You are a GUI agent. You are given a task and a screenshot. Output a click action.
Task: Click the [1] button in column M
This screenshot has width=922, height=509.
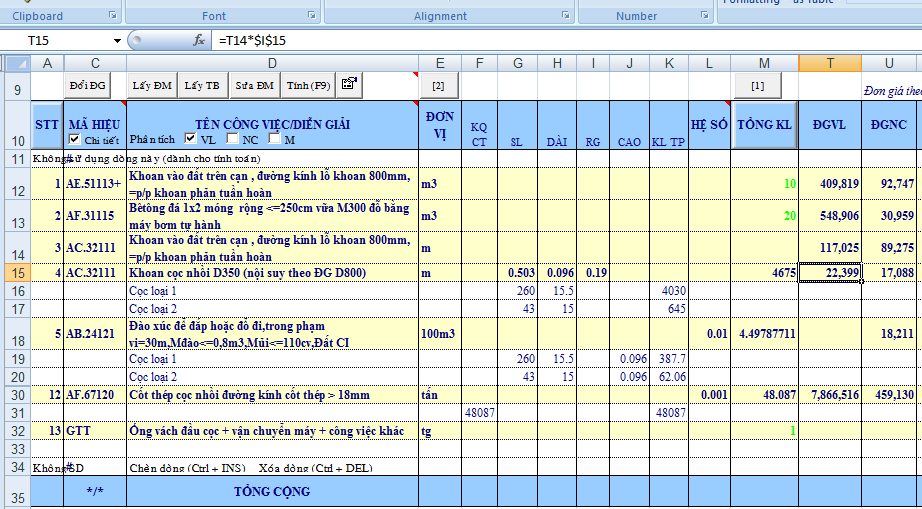[x=758, y=86]
